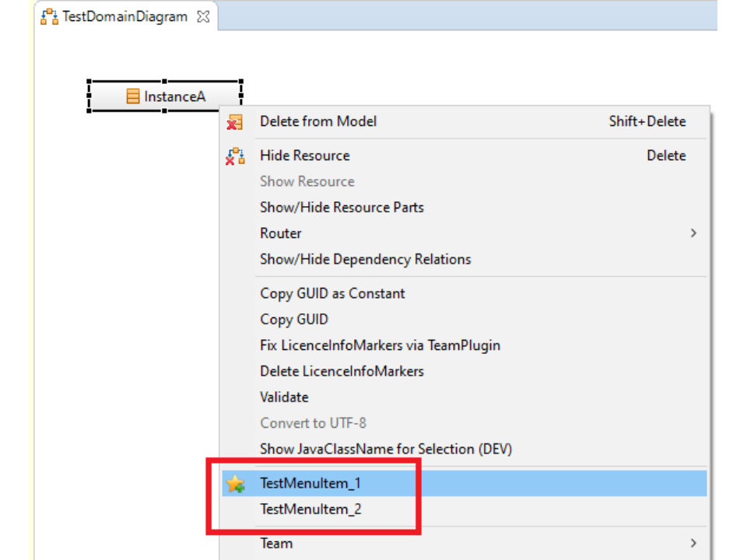Select Show JavaClassName for Selection (DEV)
This screenshot has height=560, width=747.
465,450
